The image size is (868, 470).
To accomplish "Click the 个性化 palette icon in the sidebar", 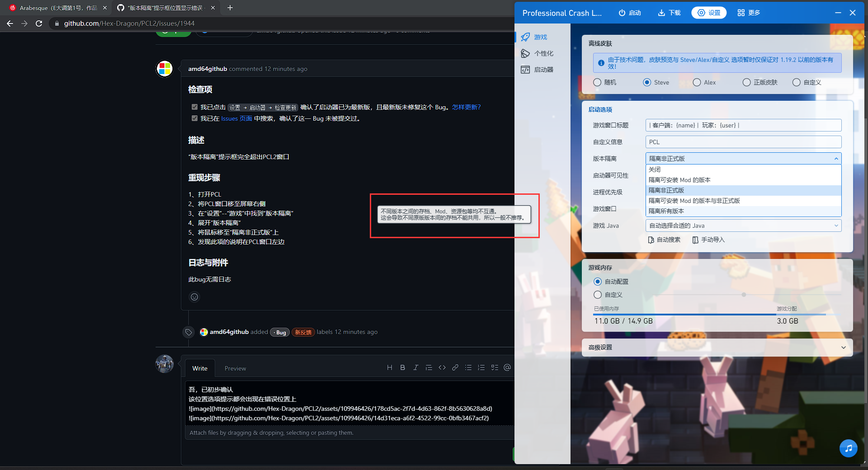I will [525, 53].
